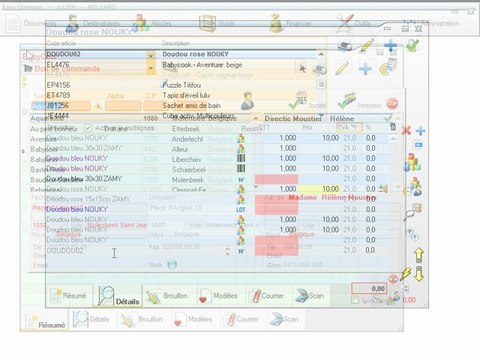This screenshot has height=360, width=480.
Task: Click the magnifier search grid icon
Action: coord(412,212)
